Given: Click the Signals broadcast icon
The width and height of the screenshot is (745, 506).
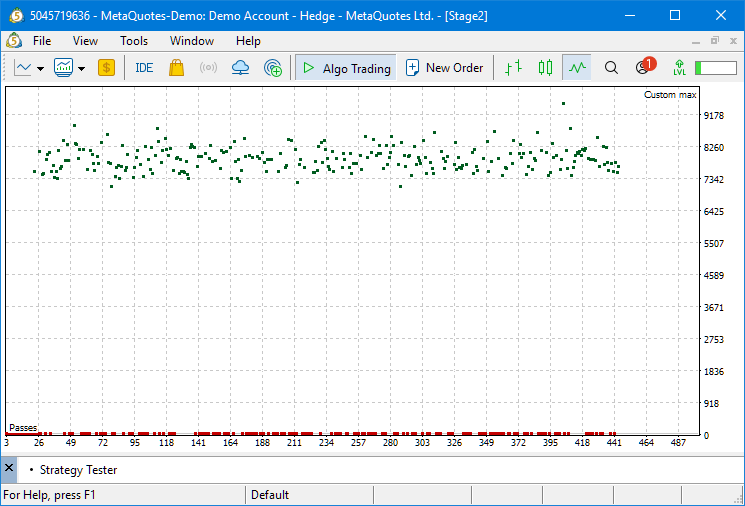Looking at the screenshot, I should point(208,68).
